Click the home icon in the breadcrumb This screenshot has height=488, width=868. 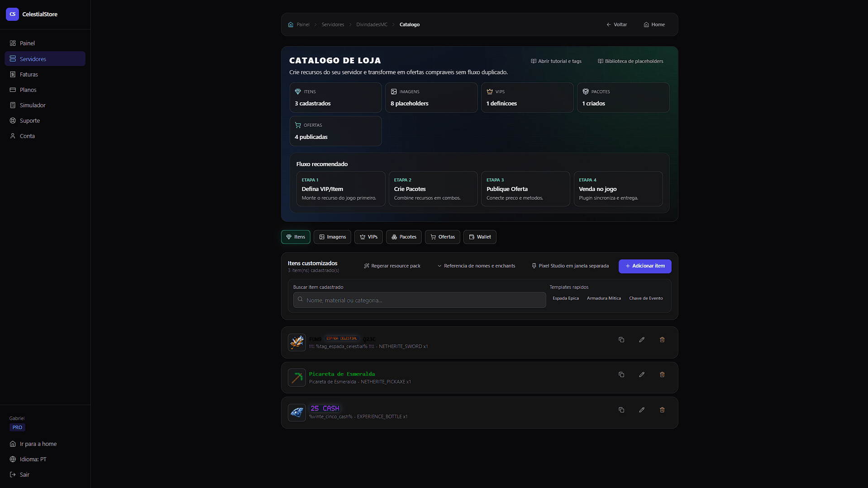coord(291,24)
